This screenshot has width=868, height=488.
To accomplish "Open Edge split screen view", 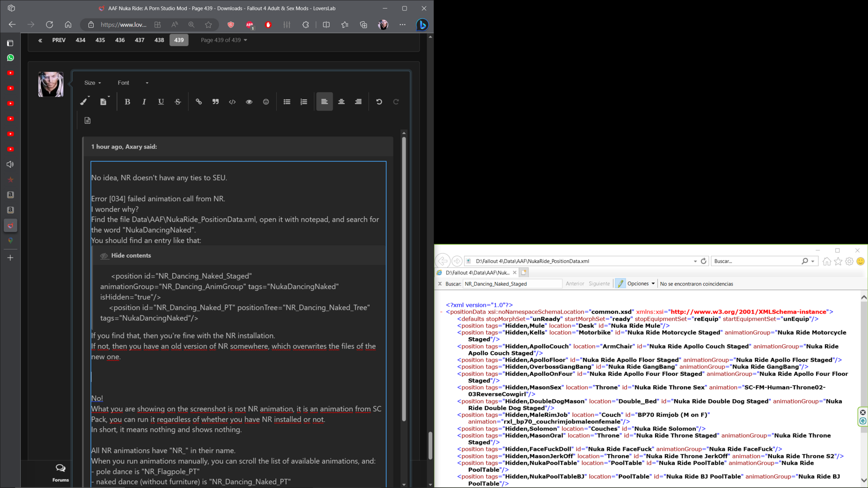I will click(326, 25).
